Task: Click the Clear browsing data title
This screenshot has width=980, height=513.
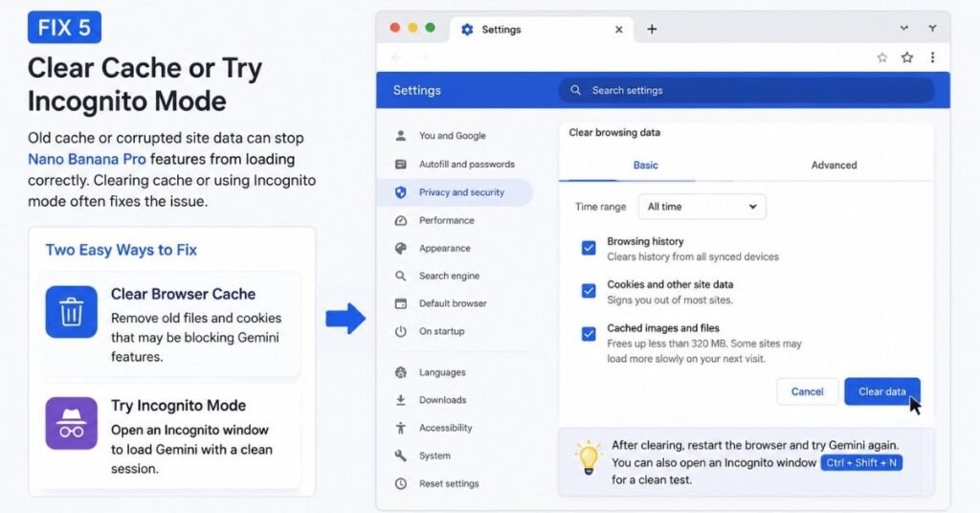Action: (614, 132)
